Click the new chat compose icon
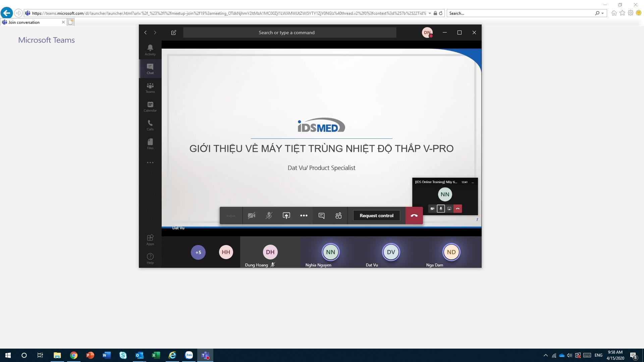Screen dimensions: 644x362 tap(173, 33)
